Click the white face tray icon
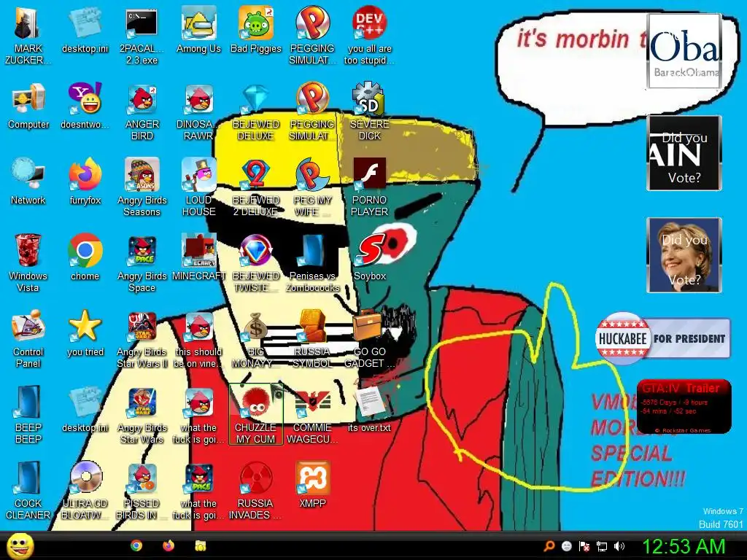Screen dimensions: 747x560 566,546
